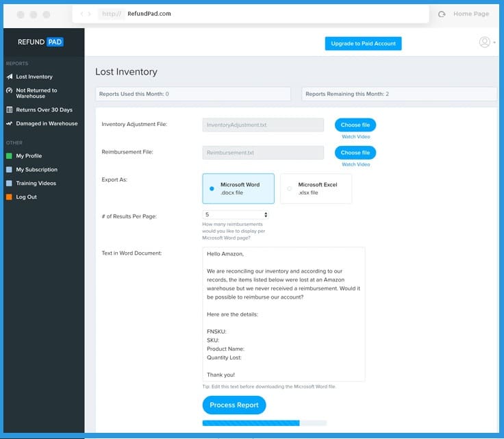Open the Results Per Page dropdown

point(236,214)
